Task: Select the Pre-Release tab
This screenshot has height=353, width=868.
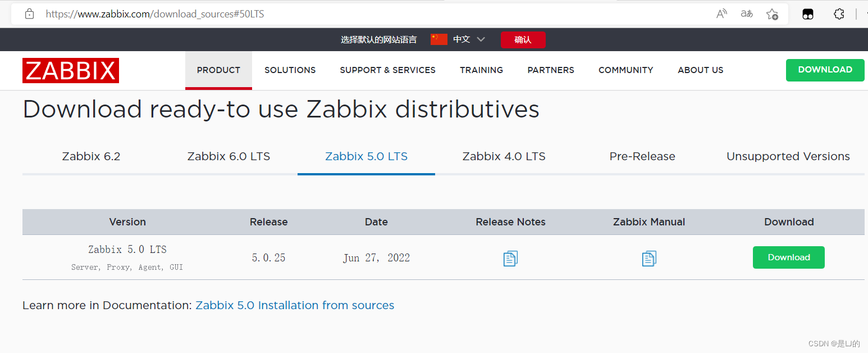Action: pos(642,156)
